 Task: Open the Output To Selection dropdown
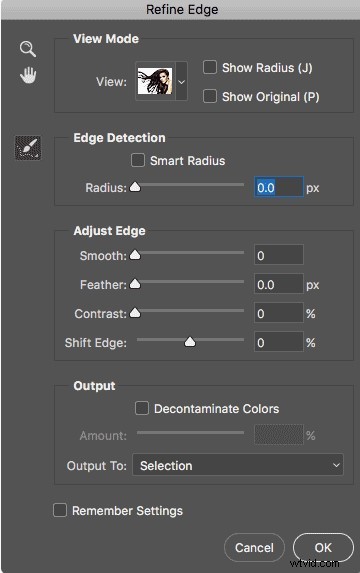pos(238,465)
